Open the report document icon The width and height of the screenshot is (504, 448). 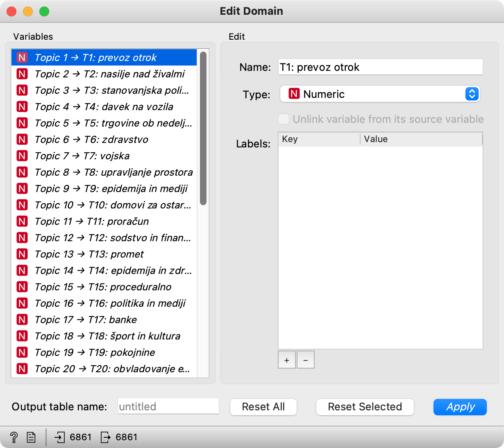[31, 437]
